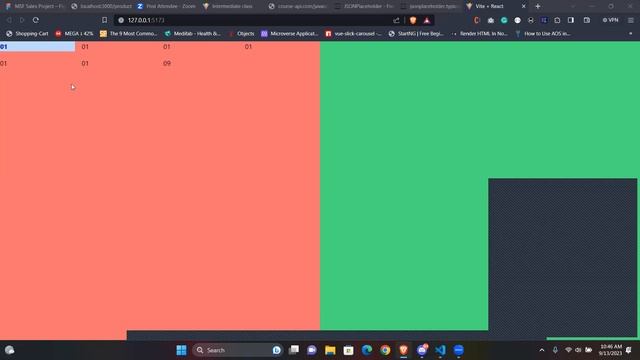Image resolution: width=640 pixels, height=360 pixels.
Task: Click the taskbar Search box
Action: click(x=238, y=350)
